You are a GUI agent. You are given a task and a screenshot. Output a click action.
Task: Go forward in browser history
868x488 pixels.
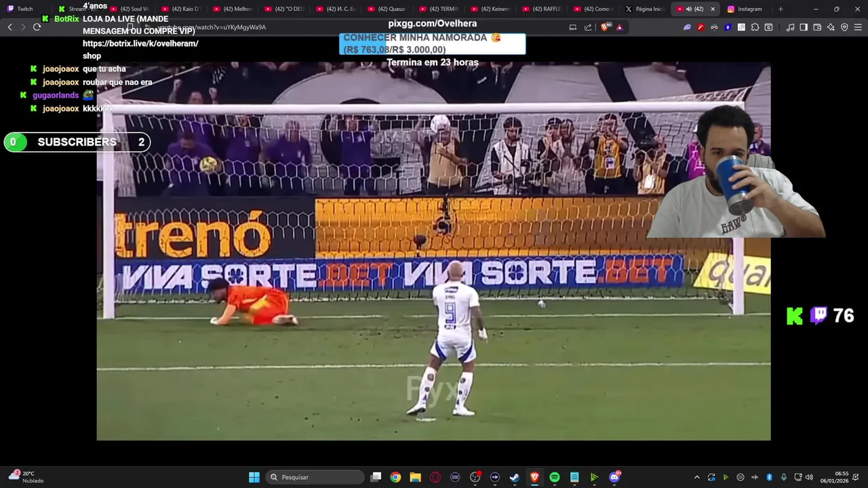tap(23, 27)
